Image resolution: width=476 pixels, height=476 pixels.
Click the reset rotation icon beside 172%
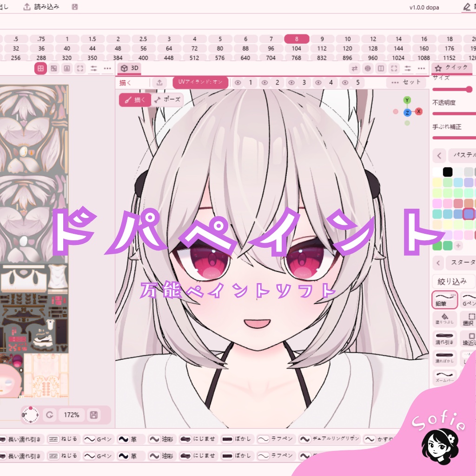coord(50,415)
